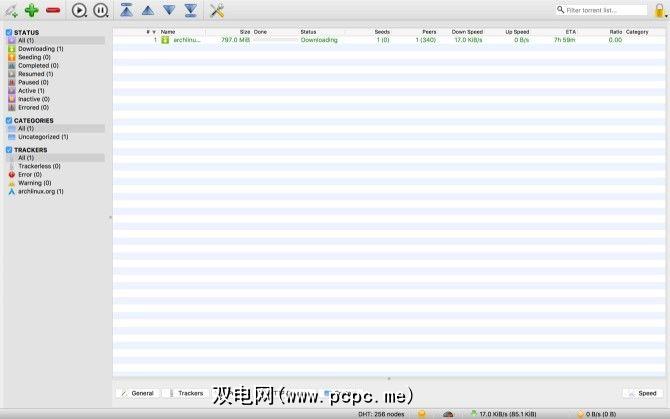Sort by Down Speed column header
670x419 pixels.
467,32
